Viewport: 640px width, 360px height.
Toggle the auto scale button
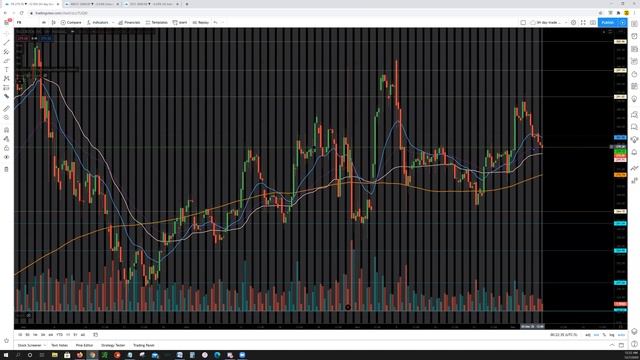[621, 335]
